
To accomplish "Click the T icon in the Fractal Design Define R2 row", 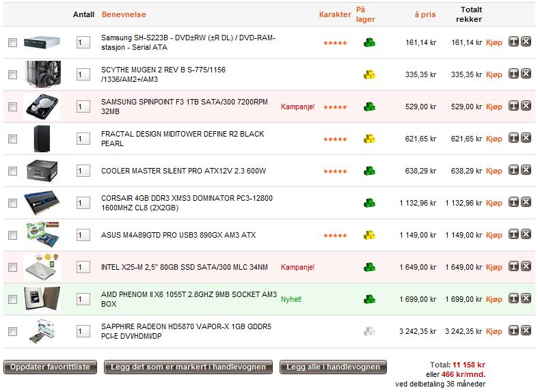I will (513, 138).
